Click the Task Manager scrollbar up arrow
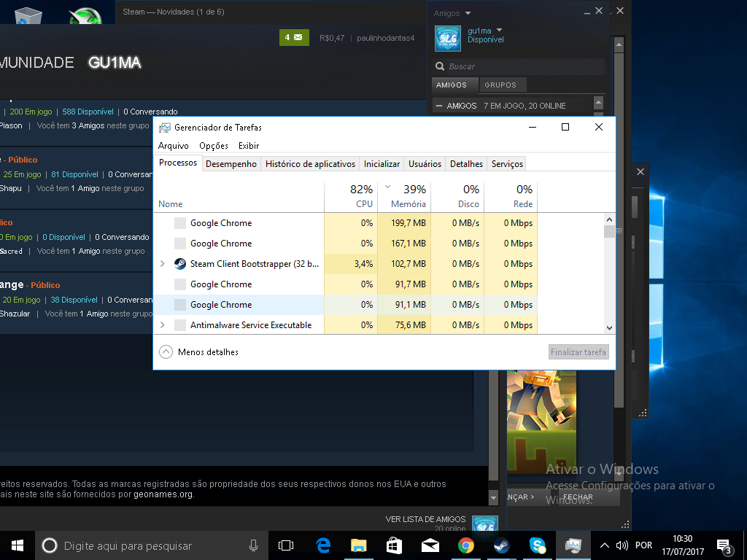This screenshot has width=747, height=560. [609, 219]
